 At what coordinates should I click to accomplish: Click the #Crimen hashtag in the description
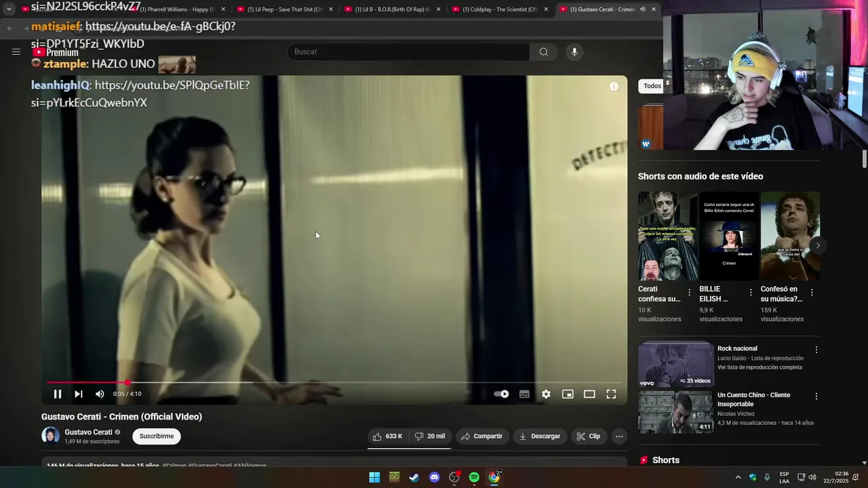pyautogui.click(x=174, y=466)
